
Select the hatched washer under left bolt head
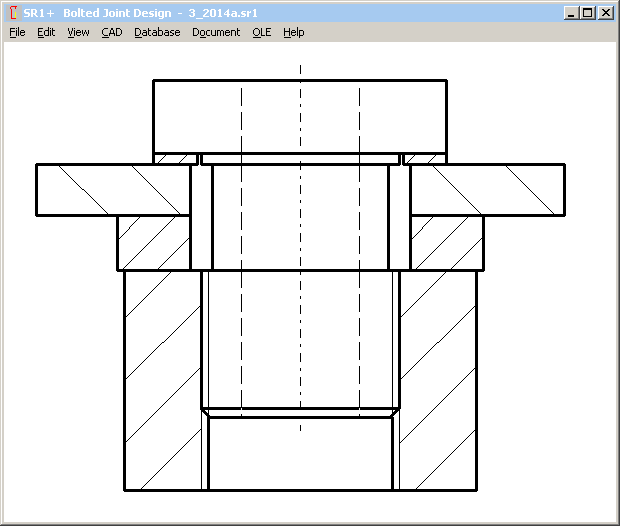tap(175, 158)
